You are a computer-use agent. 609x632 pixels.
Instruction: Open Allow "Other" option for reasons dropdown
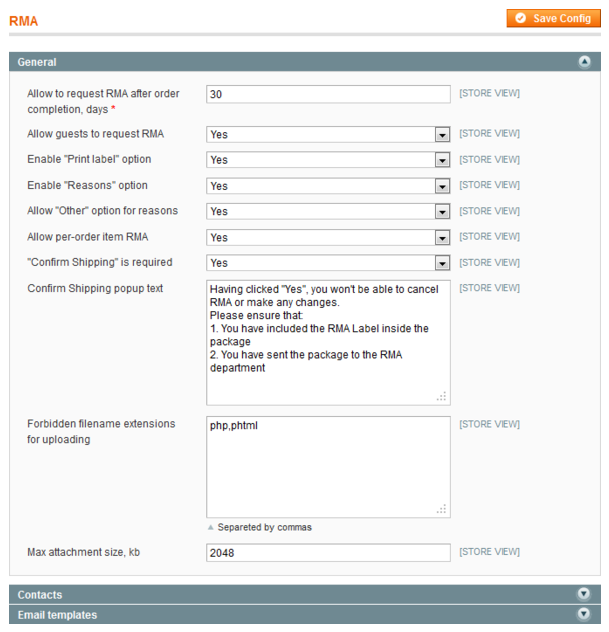pyautogui.click(x=328, y=212)
